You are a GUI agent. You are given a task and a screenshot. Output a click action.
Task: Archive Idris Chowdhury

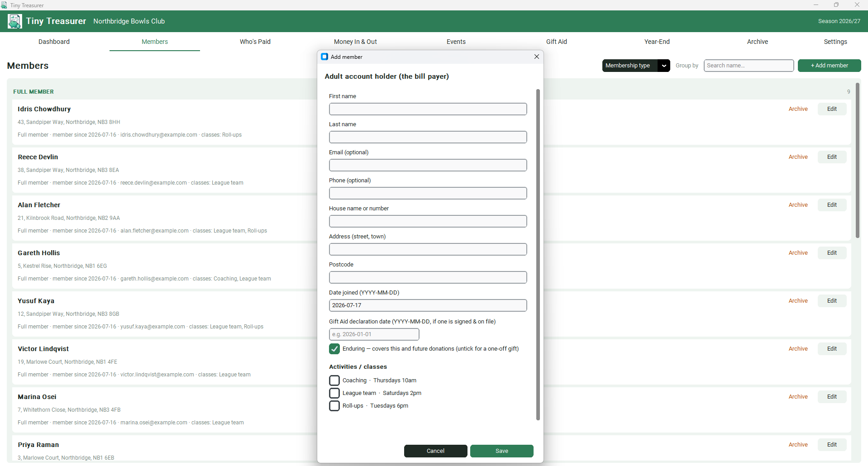[798, 109]
